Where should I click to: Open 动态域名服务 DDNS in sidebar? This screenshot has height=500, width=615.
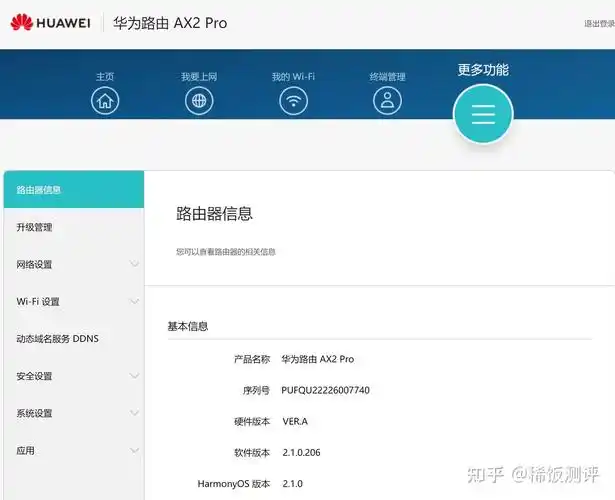click(74, 338)
